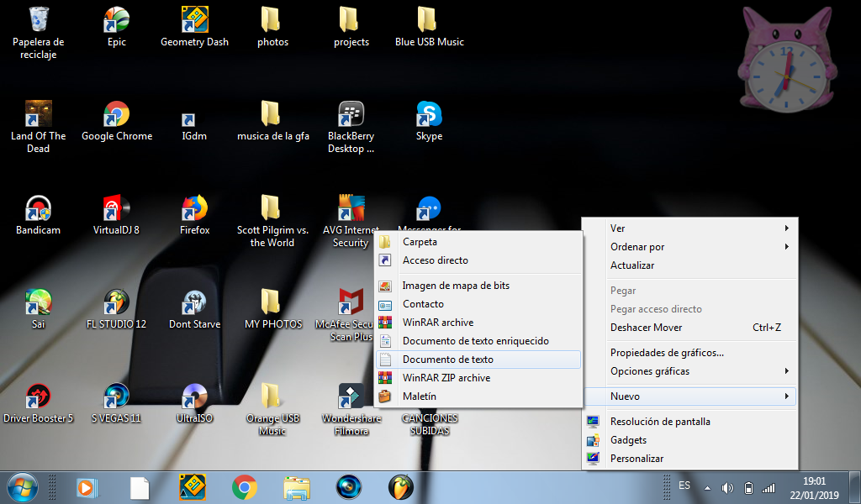Viewport: 861px width, 504px height.
Task: Select the Messenger desktop shortcut icon
Action: click(429, 208)
